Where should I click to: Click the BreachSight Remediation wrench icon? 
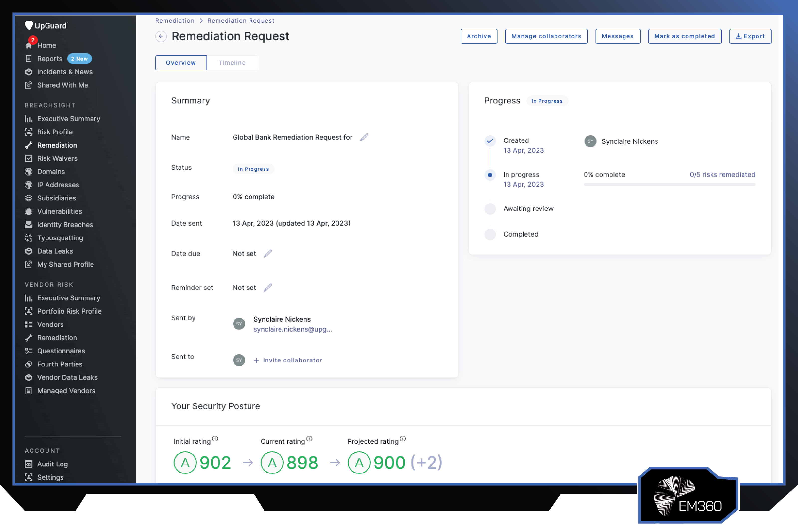click(x=28, y=145)
